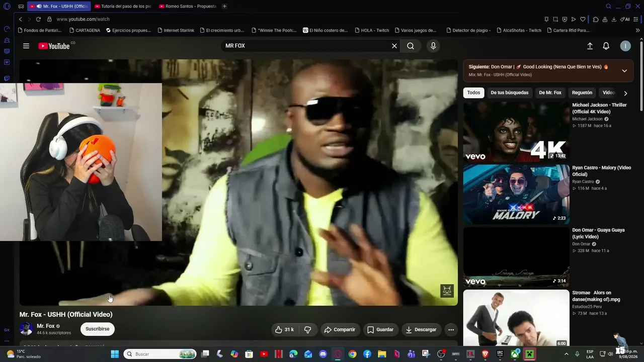Open the account avatar menu
The height and width of the screenshot is (362, 644).
point(625,46)
